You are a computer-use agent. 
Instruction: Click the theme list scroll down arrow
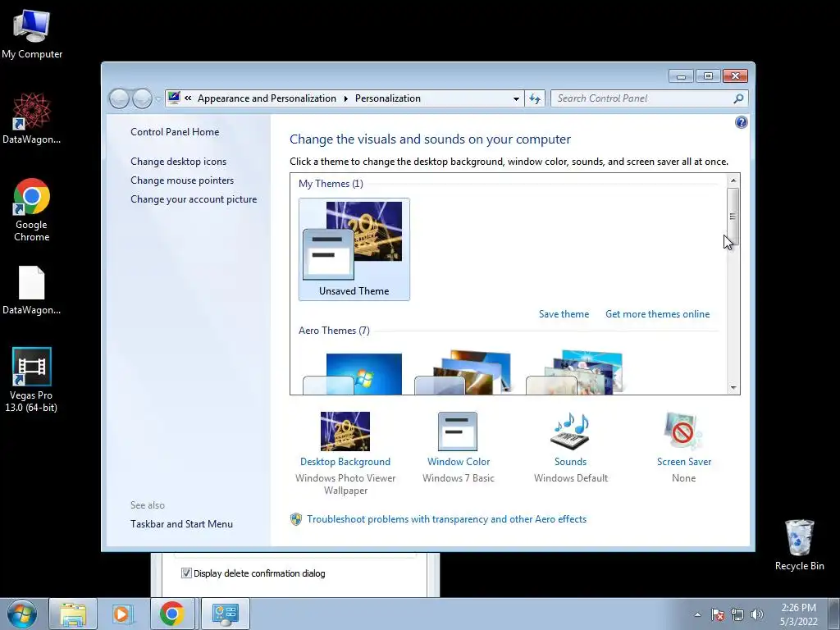733,387
